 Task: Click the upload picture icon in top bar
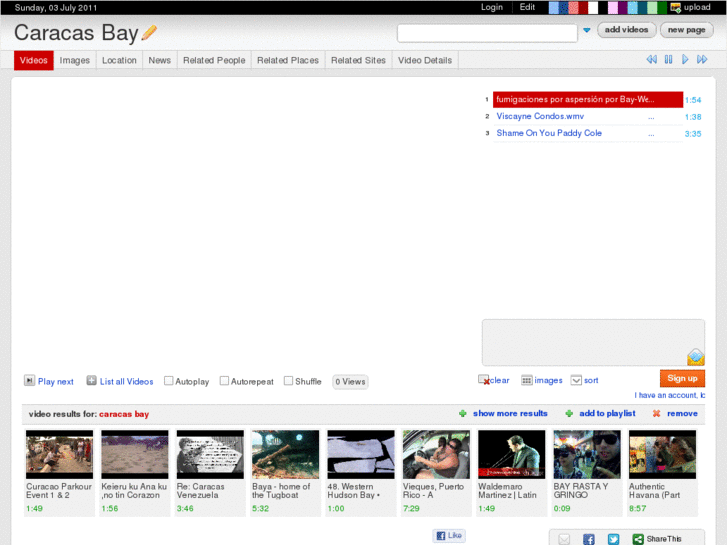(676, 7)
